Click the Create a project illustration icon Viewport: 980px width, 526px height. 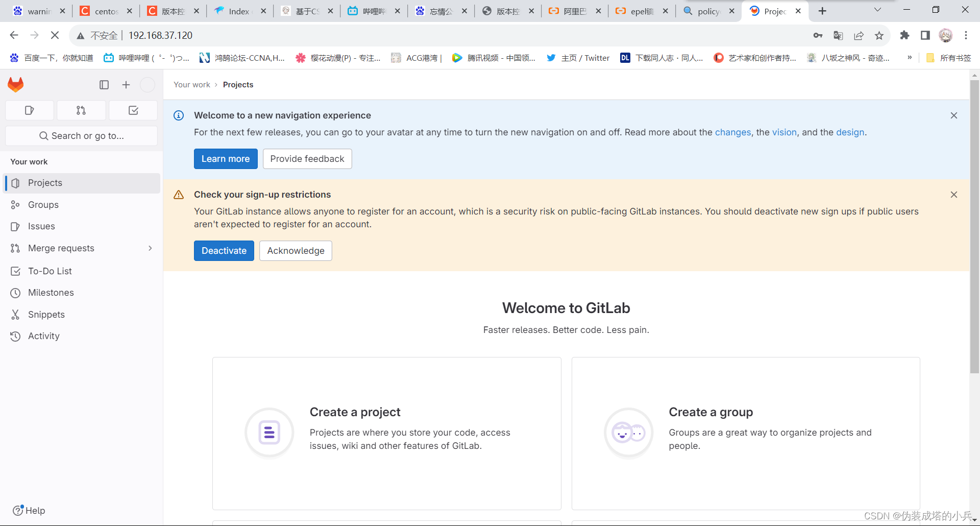pyautogui.click(x=269, y=433)
